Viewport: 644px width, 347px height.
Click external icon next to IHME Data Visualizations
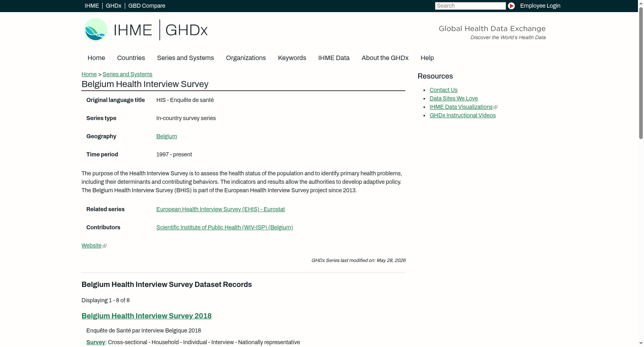point(495,107)
